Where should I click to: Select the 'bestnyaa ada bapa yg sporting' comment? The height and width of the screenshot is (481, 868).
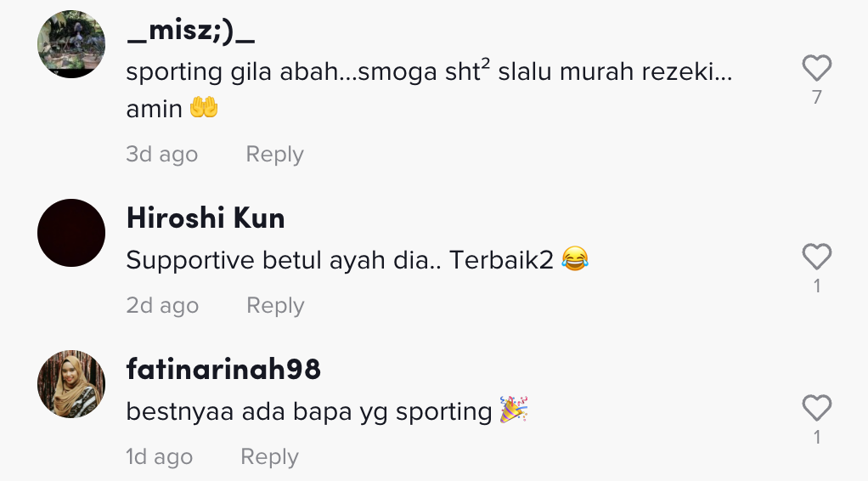[327, 411]
